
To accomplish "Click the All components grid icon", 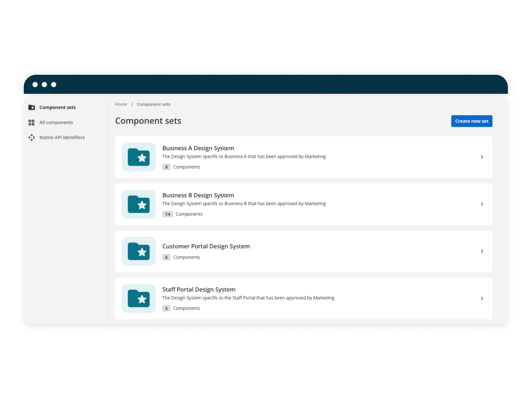I will tap(32, 123).
